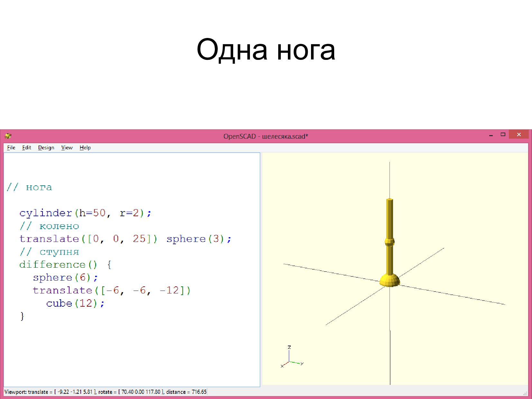Click the '// колено' comment line

tap(49, 226)
